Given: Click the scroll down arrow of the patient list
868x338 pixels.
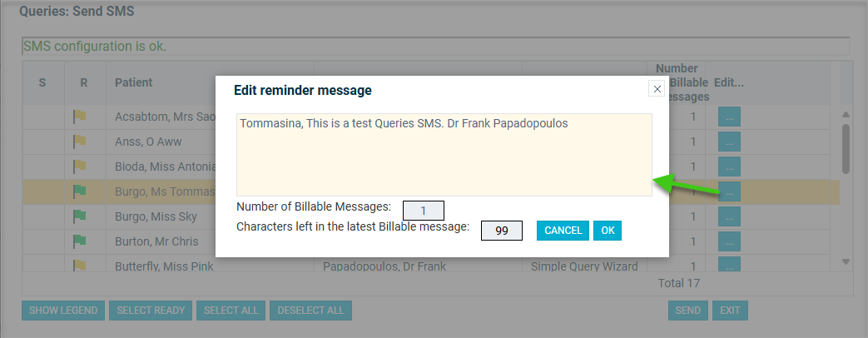Looking at the screenshot, I should (846, 261).
